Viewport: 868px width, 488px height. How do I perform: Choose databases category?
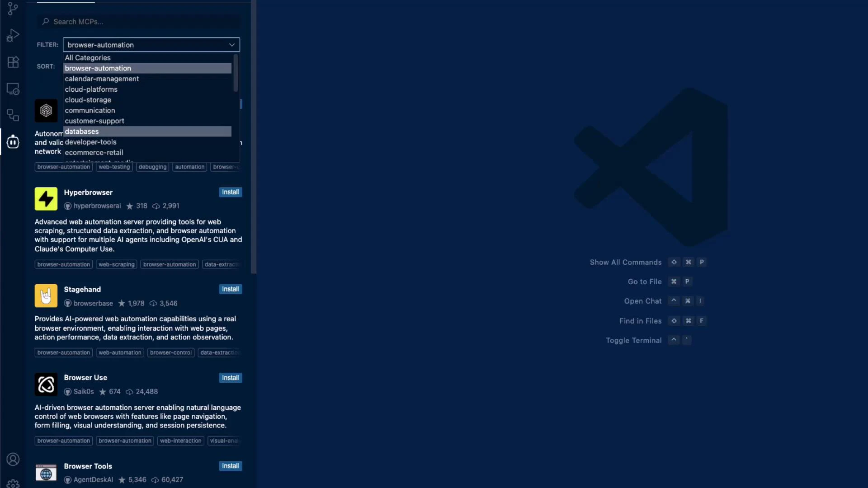(x=148, y=131)
